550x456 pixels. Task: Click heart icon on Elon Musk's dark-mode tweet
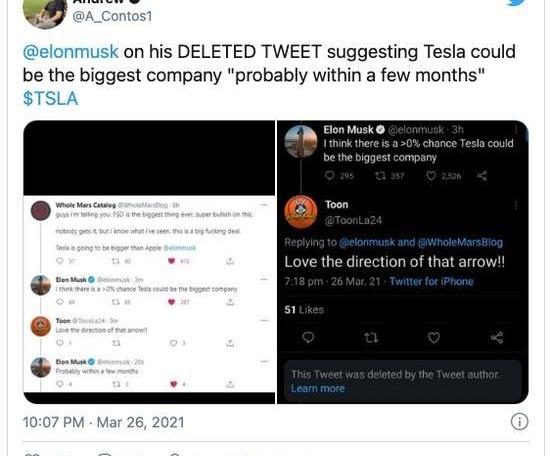click(431, 175)
